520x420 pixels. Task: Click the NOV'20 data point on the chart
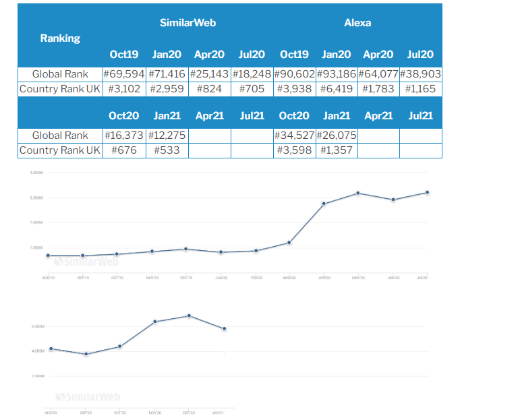click(x=155, y=322)
